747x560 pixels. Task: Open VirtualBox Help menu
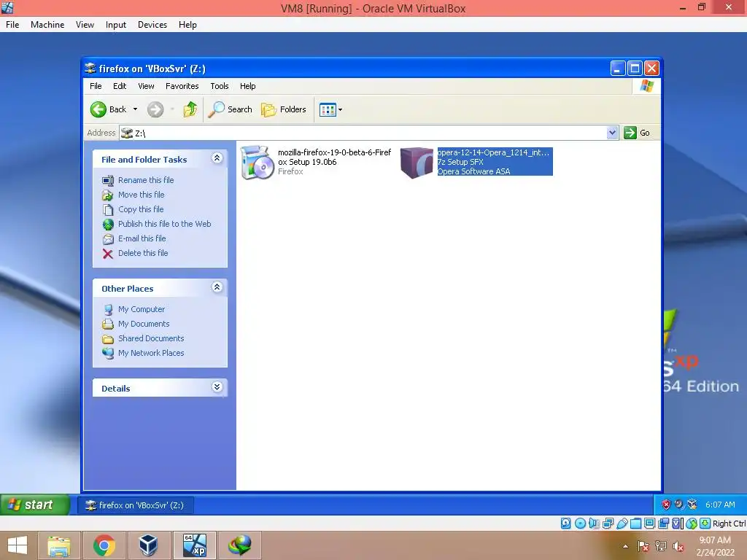coord(187,25)
